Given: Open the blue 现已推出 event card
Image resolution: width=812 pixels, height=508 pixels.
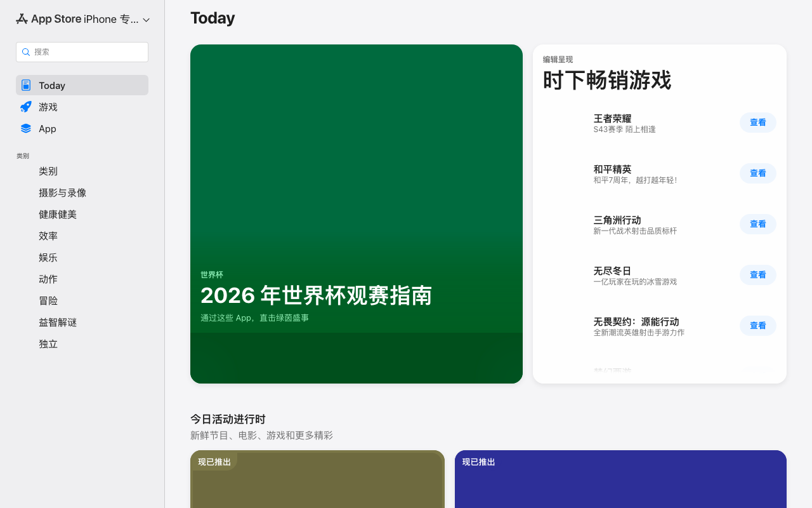Looking at the screenshot, I should (x=620, y=479).
